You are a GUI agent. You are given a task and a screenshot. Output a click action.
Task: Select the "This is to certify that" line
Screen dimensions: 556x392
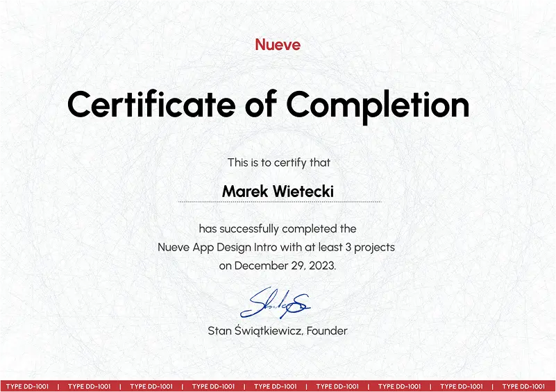coord(278,162)
